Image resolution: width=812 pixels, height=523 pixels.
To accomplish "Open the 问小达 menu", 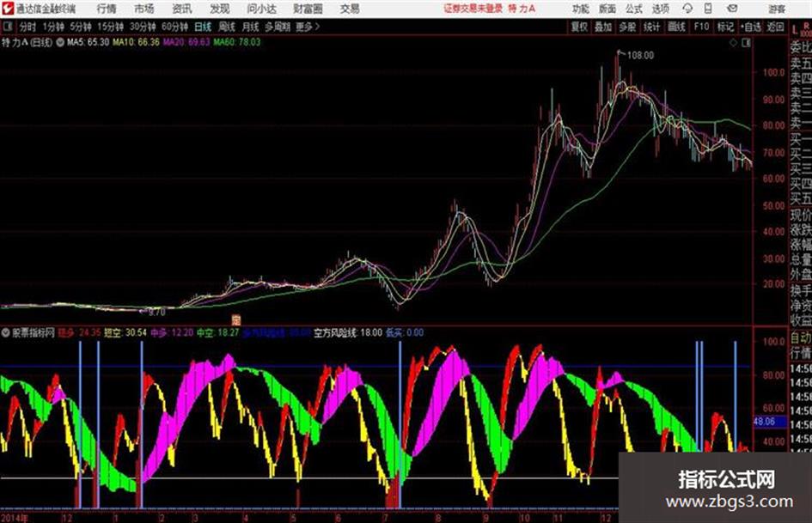I will pos(261,9).
